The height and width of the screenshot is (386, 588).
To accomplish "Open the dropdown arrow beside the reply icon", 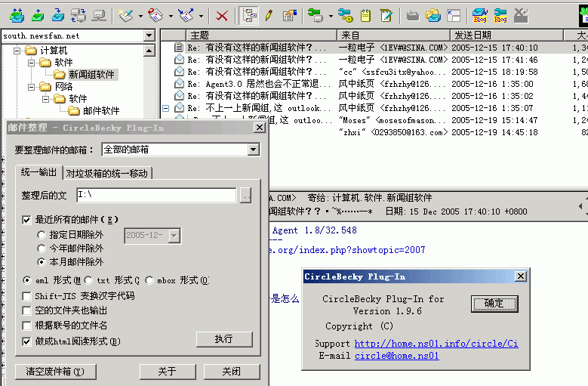I will coord(171,16).
